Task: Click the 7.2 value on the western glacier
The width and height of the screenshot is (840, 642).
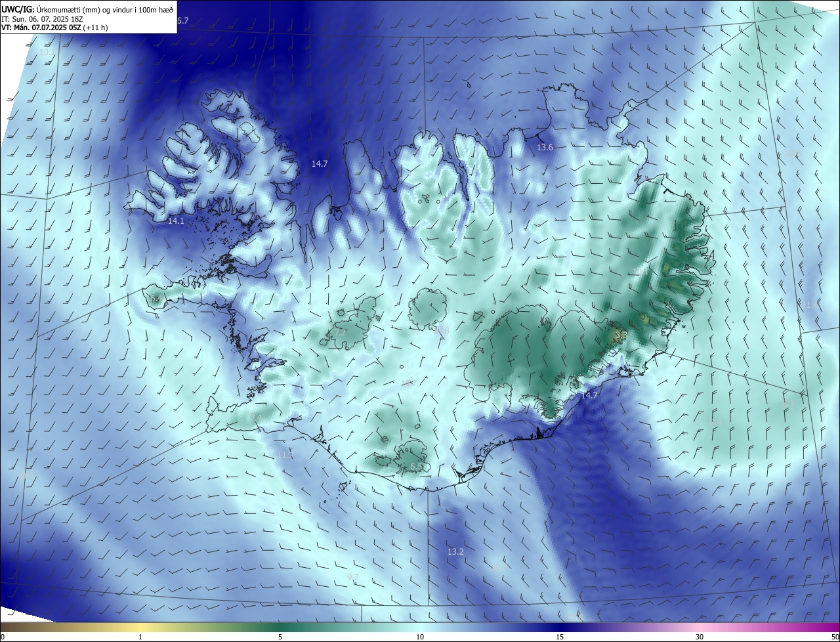Action: coord(340,333)
